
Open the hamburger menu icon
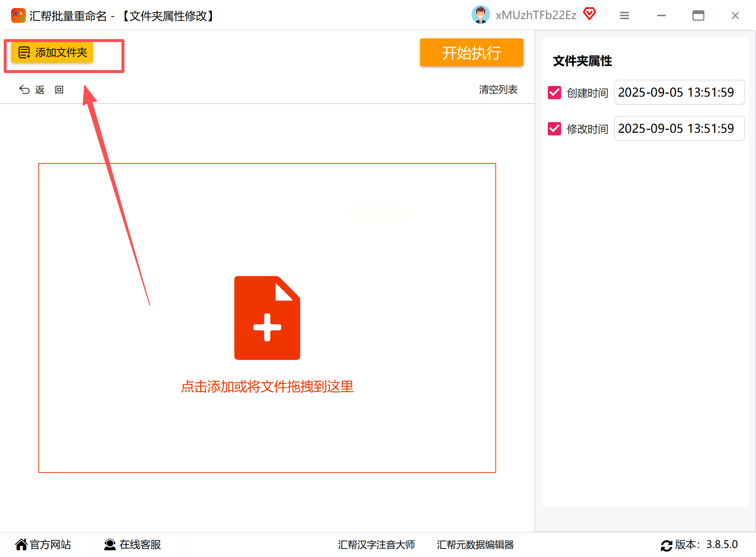click(624, 15)
